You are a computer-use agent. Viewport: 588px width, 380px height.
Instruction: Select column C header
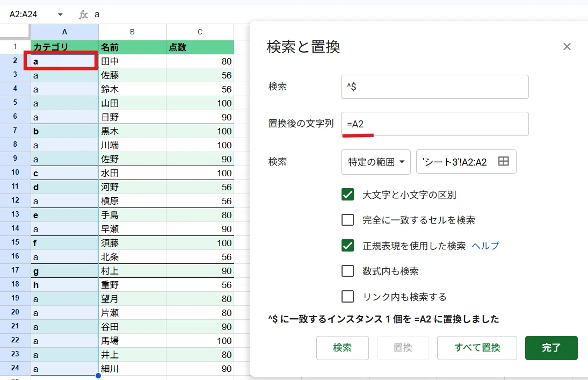click(200, 32)
